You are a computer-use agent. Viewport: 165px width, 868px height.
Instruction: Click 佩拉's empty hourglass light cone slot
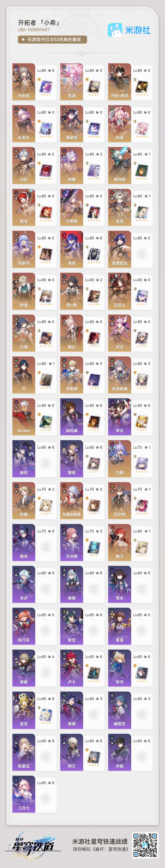46,463
